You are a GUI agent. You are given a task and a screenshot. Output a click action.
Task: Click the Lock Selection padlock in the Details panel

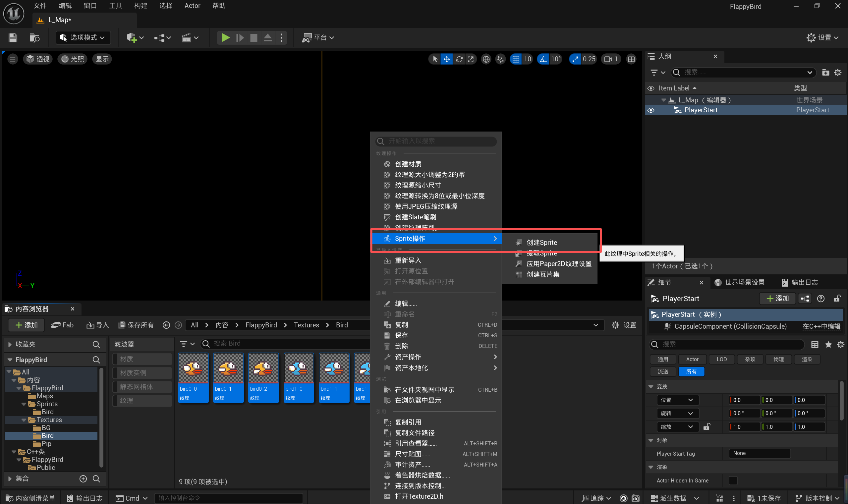pyautogui.click(x=837, y=299)
